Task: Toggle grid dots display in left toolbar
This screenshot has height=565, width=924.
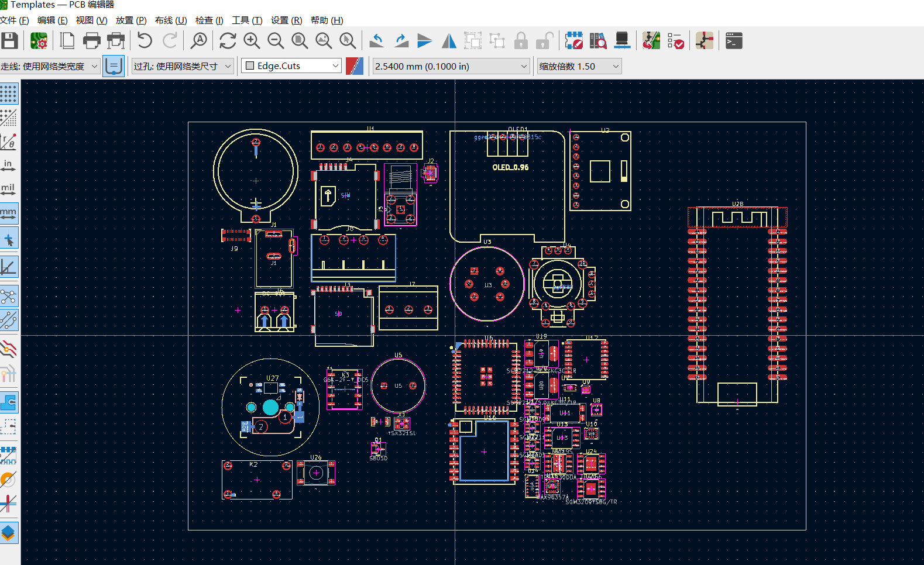Action: point(9,94)
